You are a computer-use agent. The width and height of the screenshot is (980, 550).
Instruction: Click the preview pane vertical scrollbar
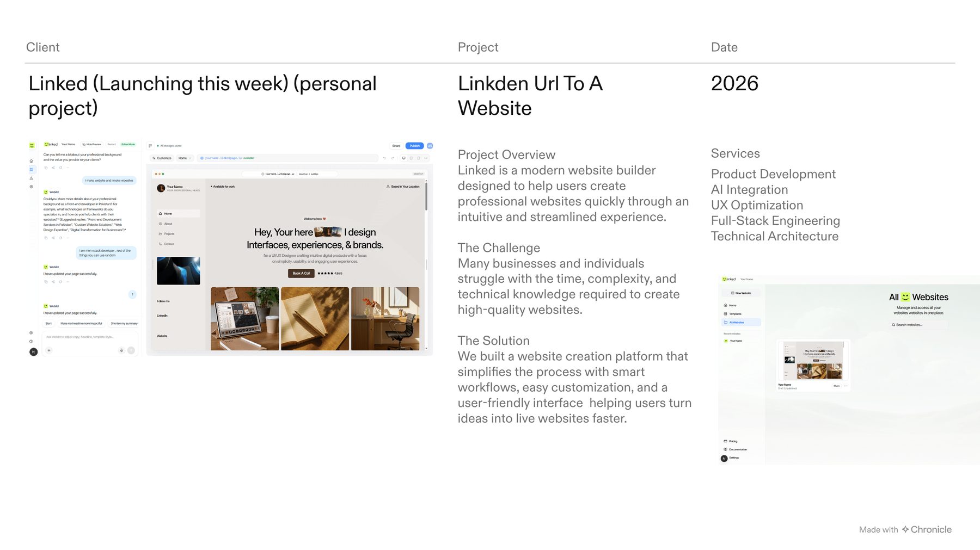[x=426, y=196]
